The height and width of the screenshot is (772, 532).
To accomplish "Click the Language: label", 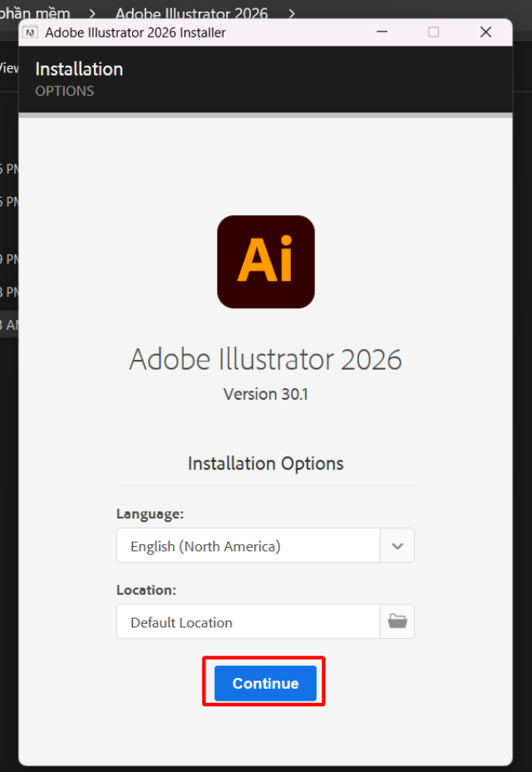I will point(150,514).
